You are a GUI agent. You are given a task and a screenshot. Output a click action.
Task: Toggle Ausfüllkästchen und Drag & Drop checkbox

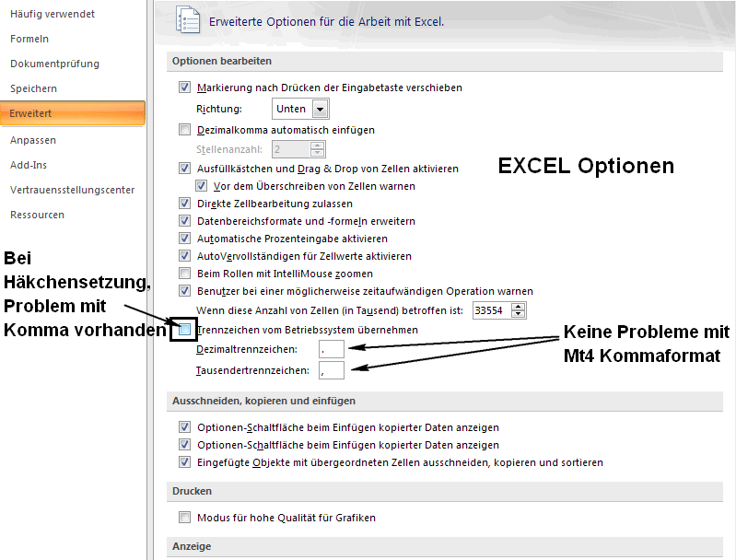click(184, 169)
